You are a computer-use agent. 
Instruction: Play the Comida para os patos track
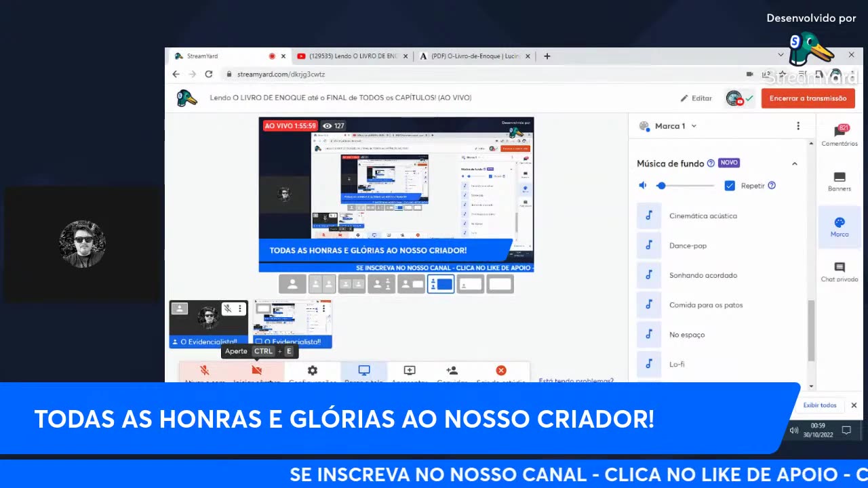pyautogui.click(x=649, y=305)
